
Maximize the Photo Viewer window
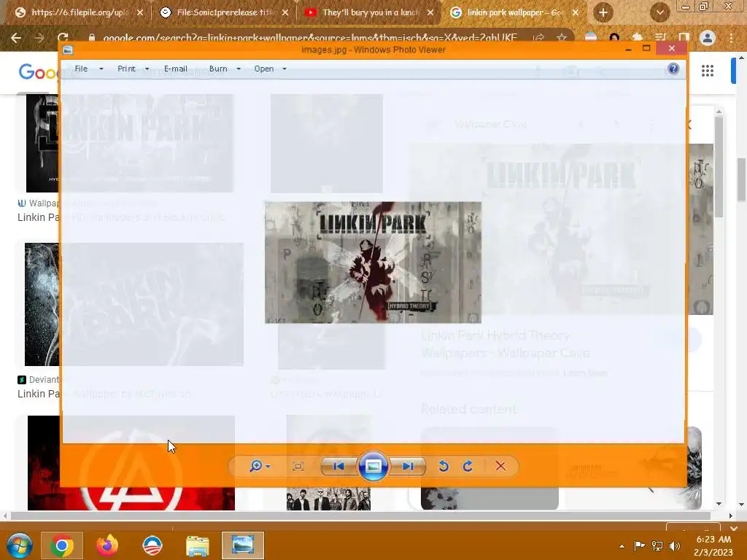pos(646,49)
